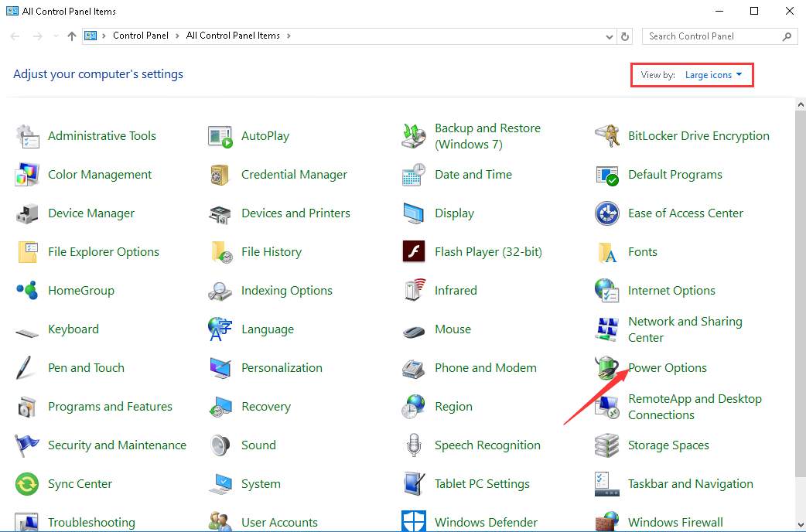Open the Power Options battery icon
The image size is (806, 532).
click(x=607, y=368)
